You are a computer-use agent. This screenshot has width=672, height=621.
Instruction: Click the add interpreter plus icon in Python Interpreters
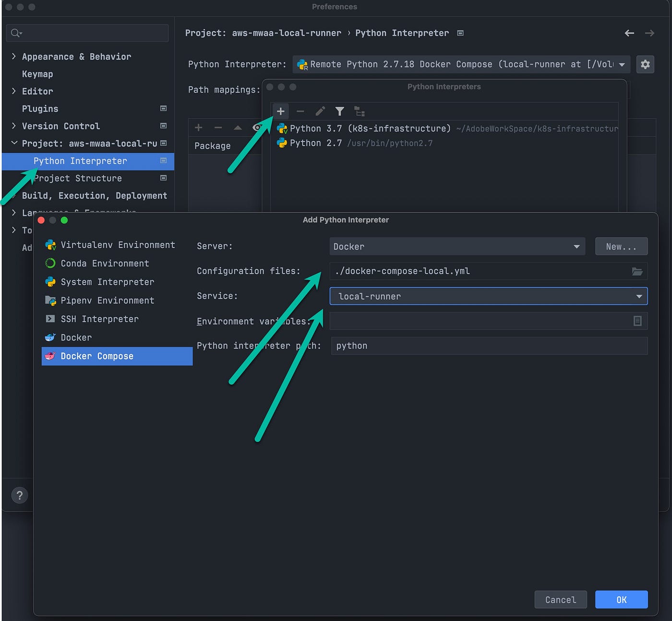281,111
